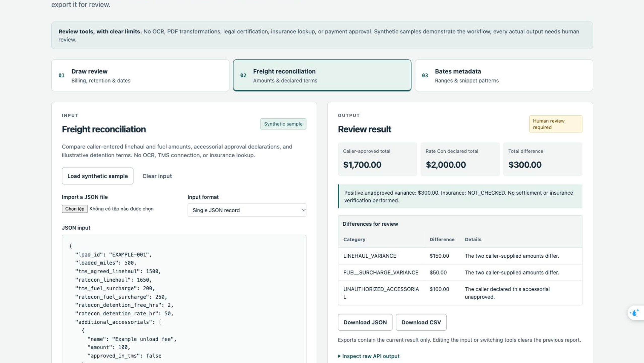
Task: Select the $1,700.00 caller-approved total
Action: [362, 165]
